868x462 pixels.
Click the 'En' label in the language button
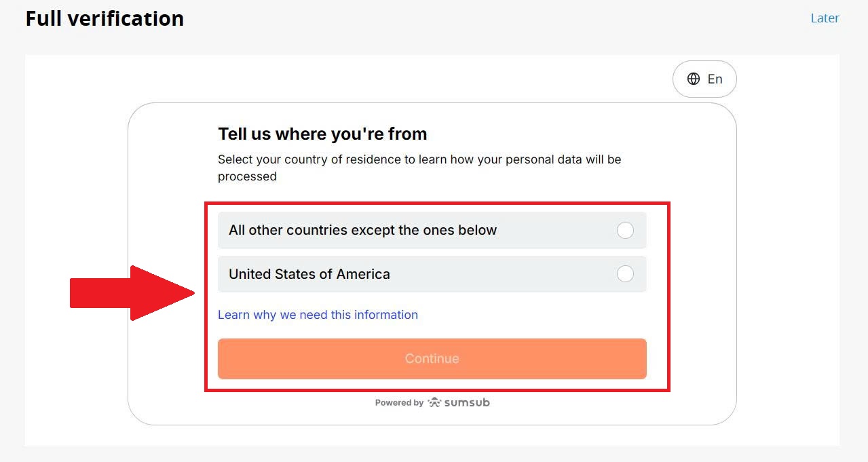coord(715,79)
